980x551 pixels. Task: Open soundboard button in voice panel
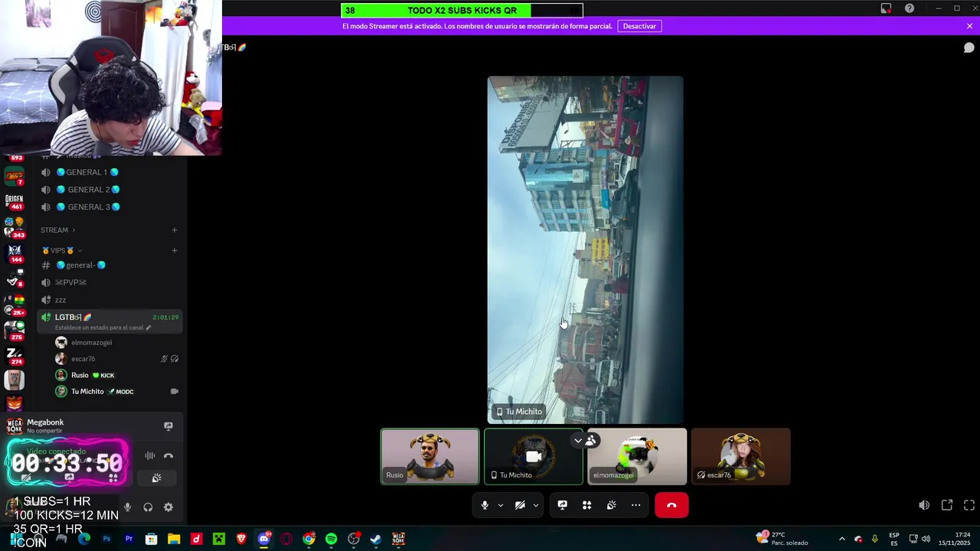156,478
